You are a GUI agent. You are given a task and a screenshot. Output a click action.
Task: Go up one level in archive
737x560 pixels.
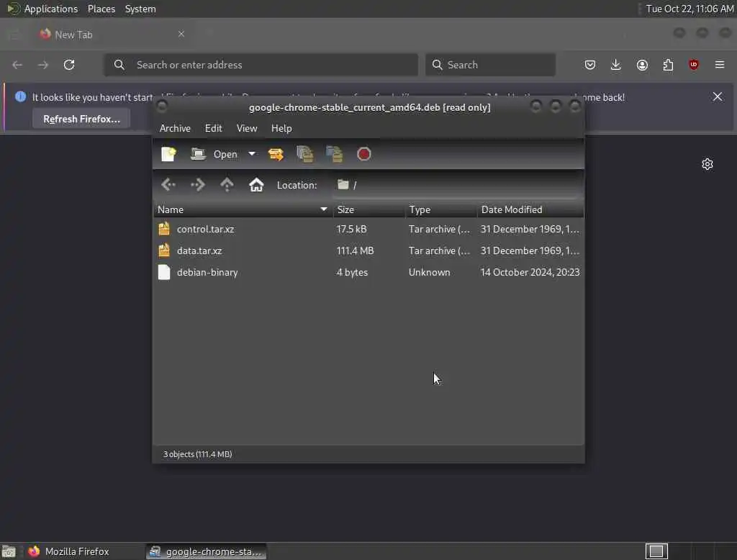(x=227, y=185)
